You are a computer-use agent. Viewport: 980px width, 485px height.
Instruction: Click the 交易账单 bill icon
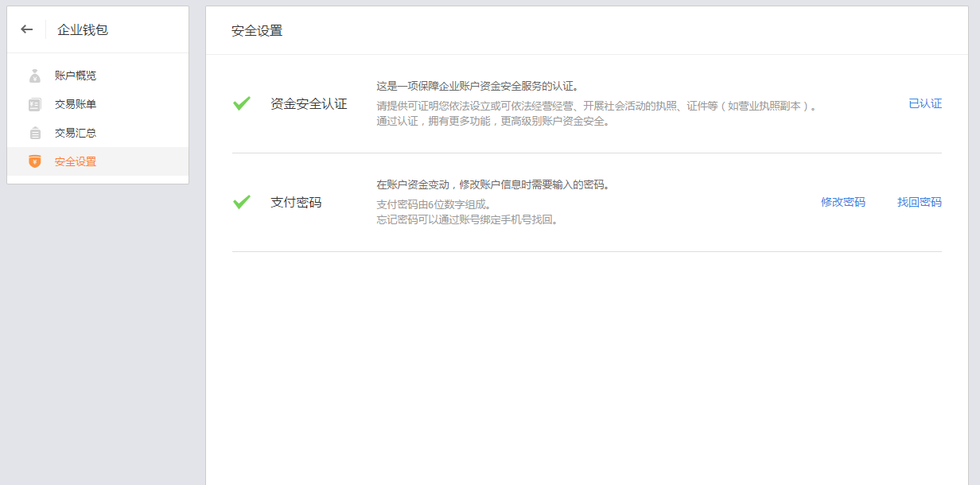click(34, 104)
